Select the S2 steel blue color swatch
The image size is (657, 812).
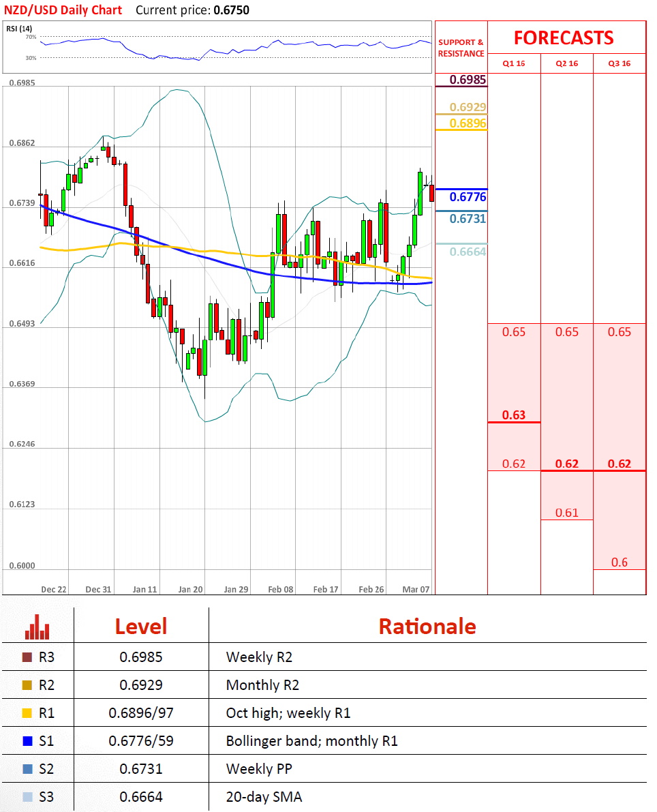point(27,769)
